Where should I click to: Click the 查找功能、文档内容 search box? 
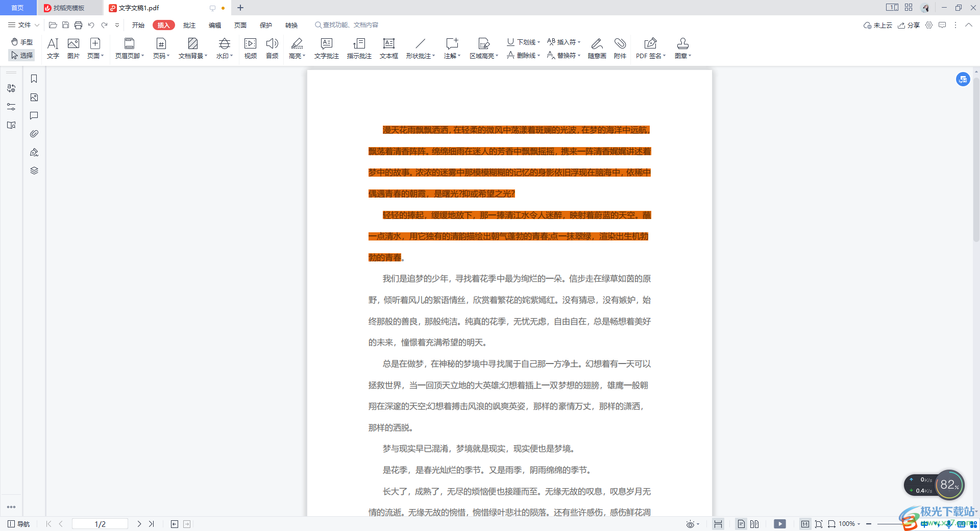coord(347,25)
